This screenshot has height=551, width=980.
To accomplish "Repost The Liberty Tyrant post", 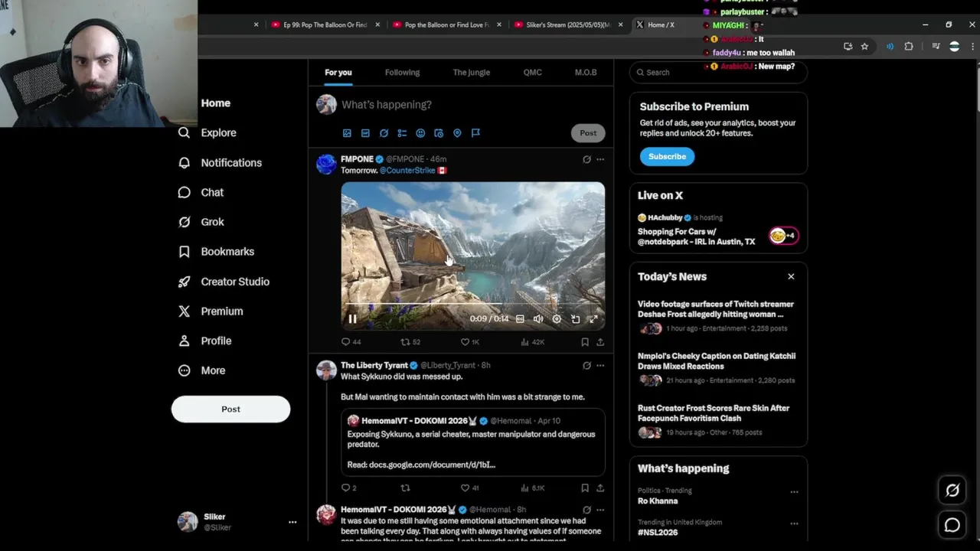I will [406, 487].
